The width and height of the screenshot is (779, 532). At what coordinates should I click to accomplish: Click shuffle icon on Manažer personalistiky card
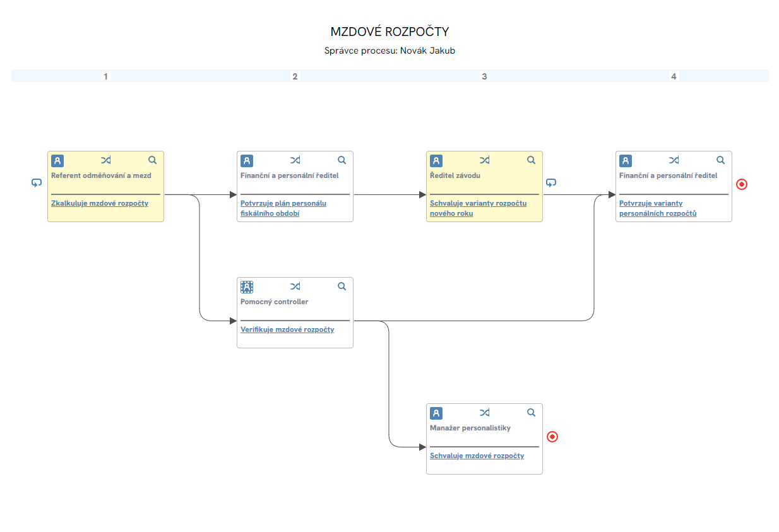(x=484, y=413)
